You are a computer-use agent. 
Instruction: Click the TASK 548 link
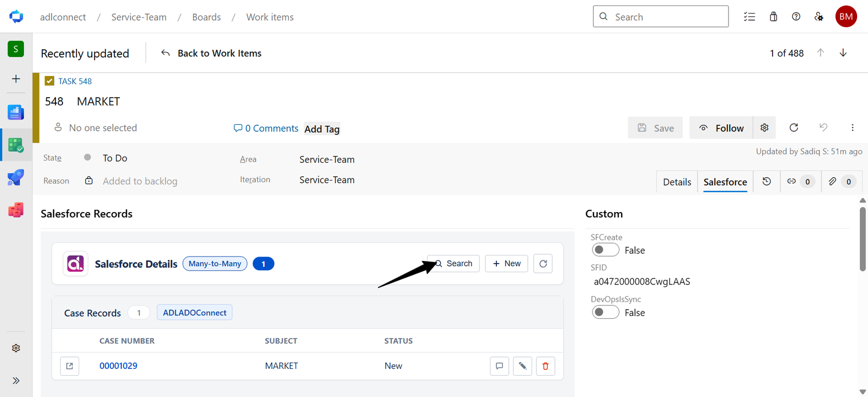click(x=75, y=81)
